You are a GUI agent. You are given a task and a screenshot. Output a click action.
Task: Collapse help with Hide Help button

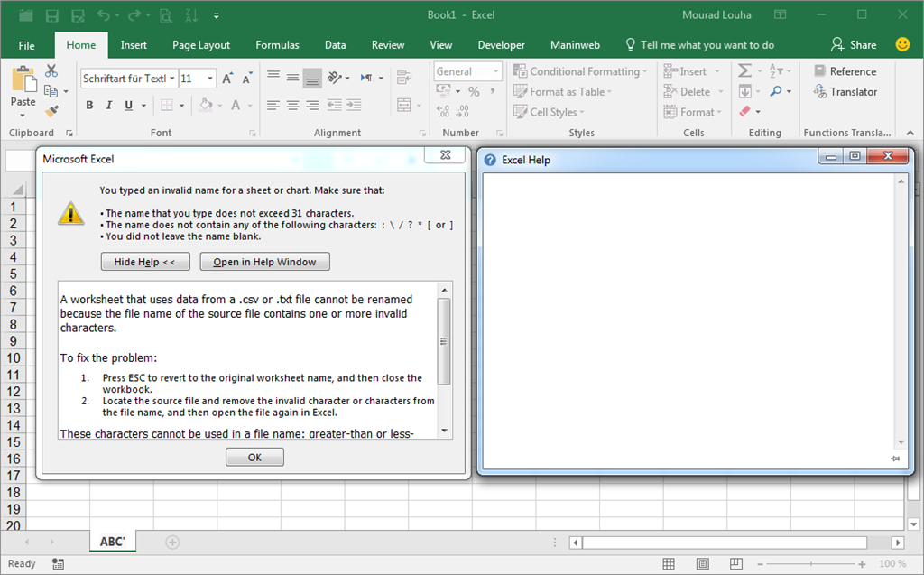(x=145, y=262)
